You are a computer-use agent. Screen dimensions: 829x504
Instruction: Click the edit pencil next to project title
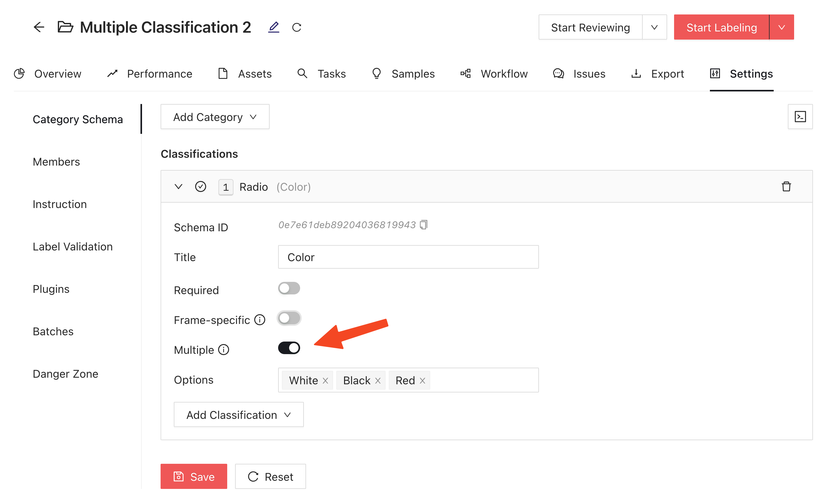[x=274, y=27]
